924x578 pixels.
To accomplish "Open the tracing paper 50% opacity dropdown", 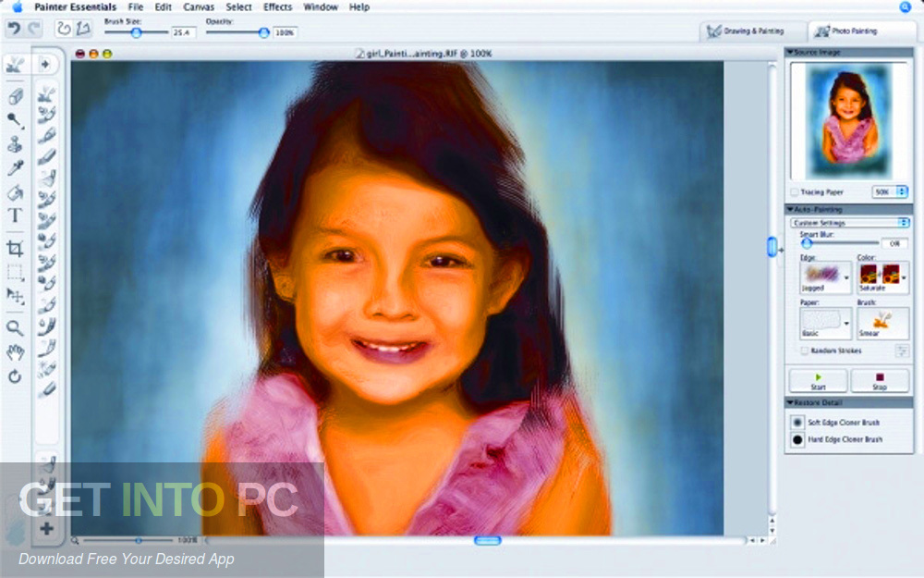I will tap(889, 191).
